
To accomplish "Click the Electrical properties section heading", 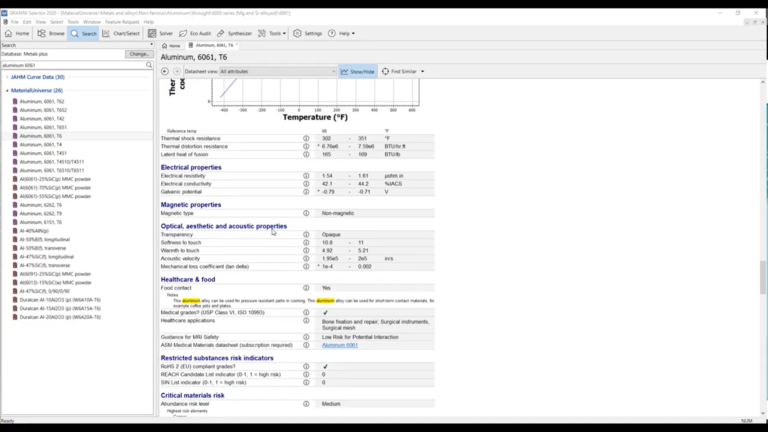I will pos(191,168).
